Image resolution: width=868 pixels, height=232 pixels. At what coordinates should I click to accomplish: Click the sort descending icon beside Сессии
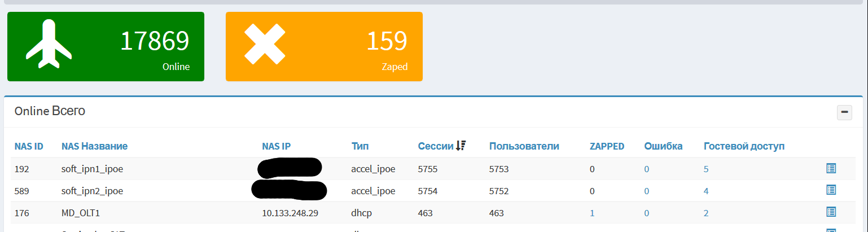pos(461,146)
